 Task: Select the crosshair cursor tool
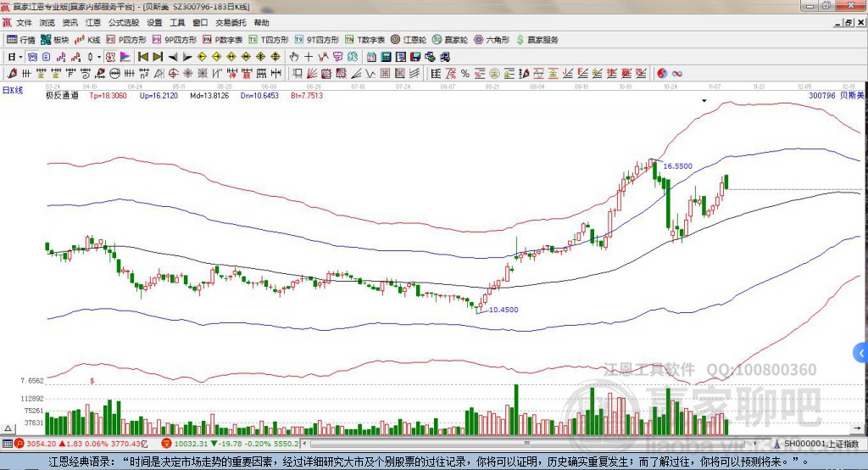(x=309, y=57)
